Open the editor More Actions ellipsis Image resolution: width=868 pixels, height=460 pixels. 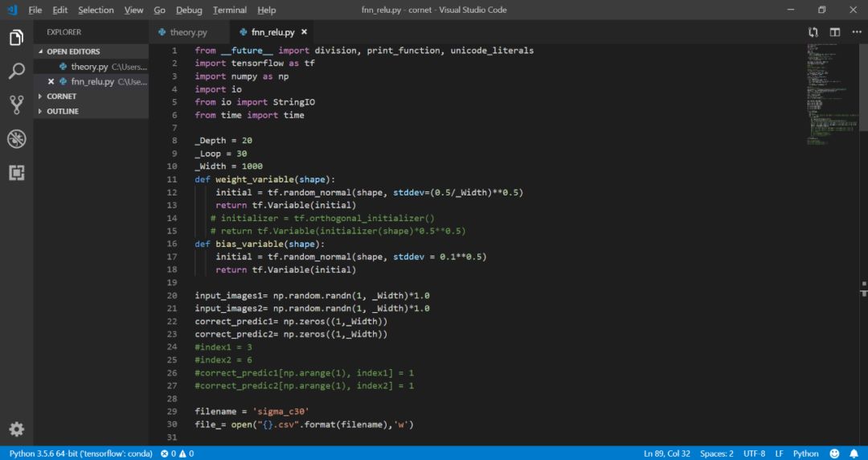857,32
